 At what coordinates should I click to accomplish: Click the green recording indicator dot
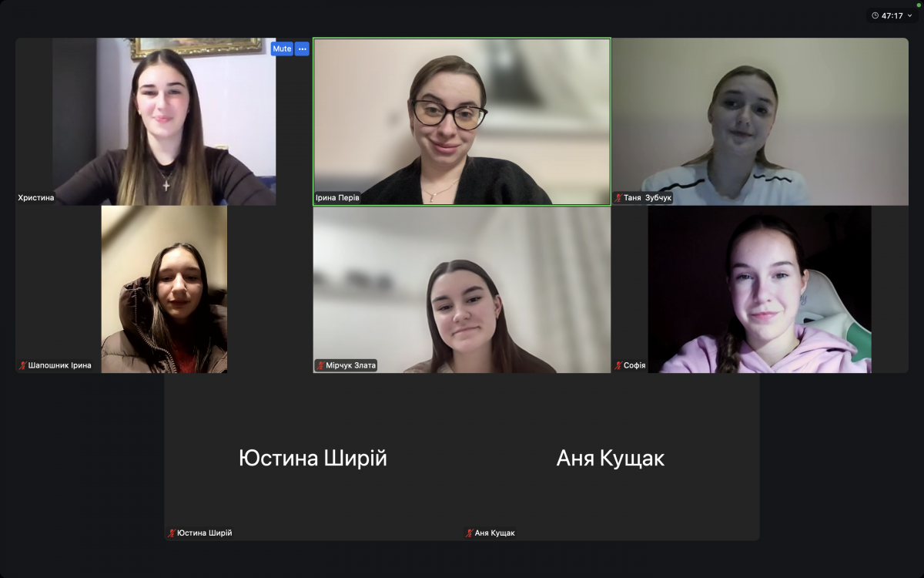[919, 5]
